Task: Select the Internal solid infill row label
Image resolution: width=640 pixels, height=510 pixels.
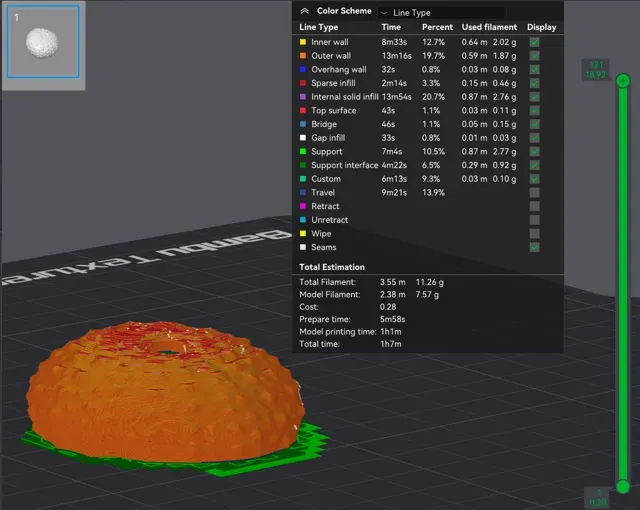Action: point(345,97)
